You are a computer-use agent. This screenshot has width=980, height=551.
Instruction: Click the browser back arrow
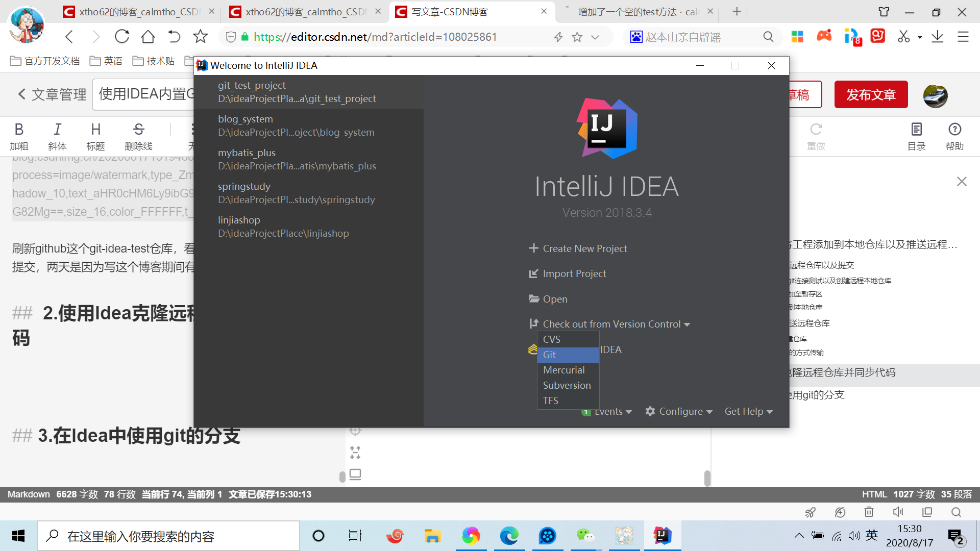point(69,37)
